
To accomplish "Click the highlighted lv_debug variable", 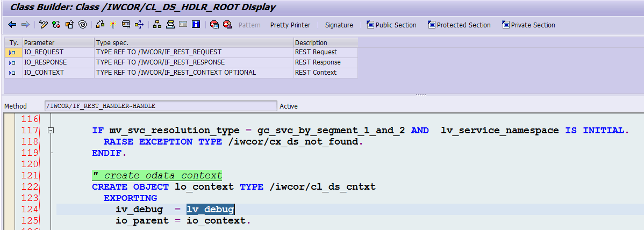I will click(x=210, y=210).
